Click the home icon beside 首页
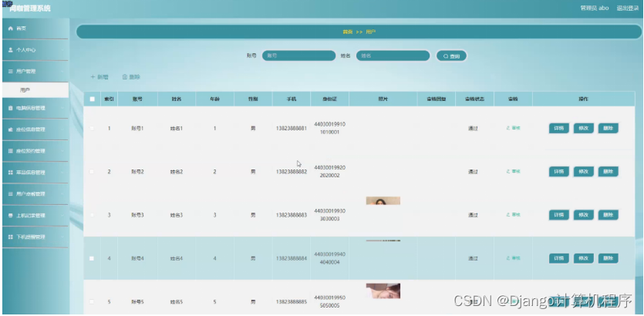This screenshot has height=316, width=644. [11, 29]
